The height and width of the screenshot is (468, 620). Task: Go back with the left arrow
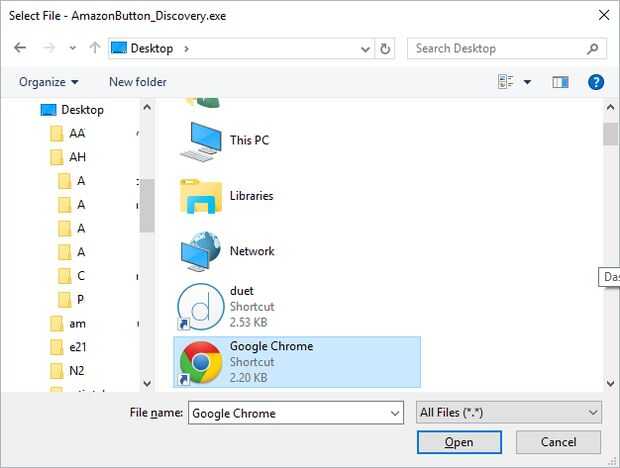pos(20,48)
